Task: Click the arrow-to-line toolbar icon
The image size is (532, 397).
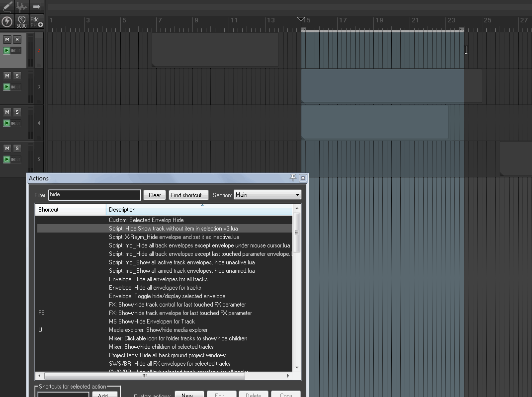Action: [x=37, y=6]
